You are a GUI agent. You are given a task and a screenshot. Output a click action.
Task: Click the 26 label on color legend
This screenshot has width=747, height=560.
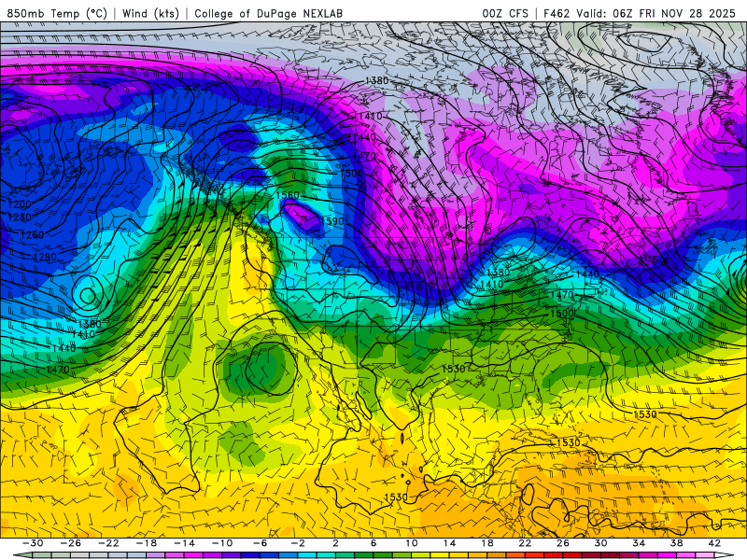[x=563, y=543]
